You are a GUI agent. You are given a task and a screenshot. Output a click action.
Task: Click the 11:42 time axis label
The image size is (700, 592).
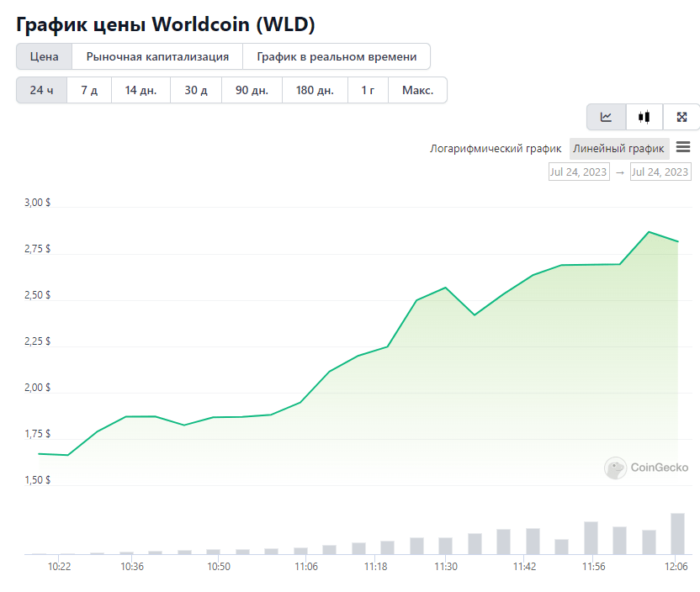pos(524,567)
